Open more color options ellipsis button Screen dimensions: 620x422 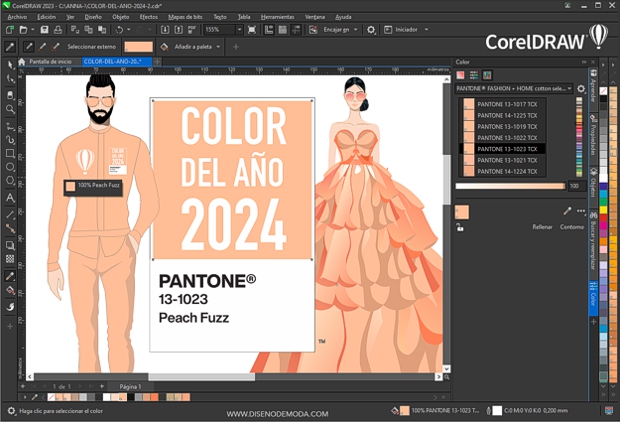[x=581, y=211]
